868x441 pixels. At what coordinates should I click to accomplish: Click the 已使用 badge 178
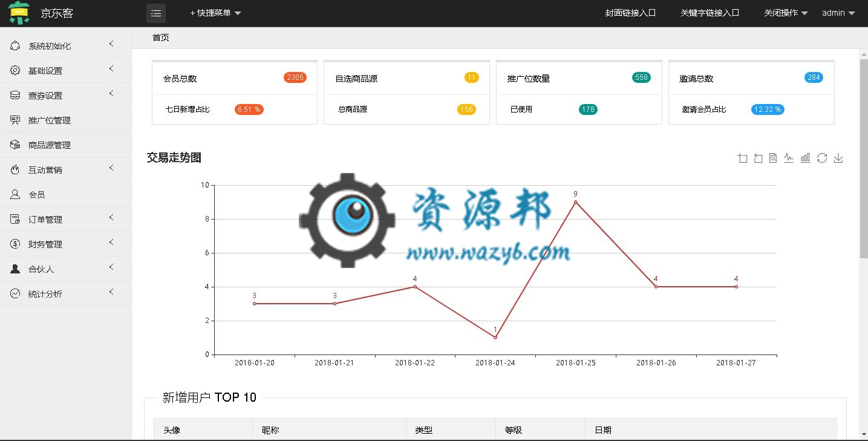click(588, 109)
